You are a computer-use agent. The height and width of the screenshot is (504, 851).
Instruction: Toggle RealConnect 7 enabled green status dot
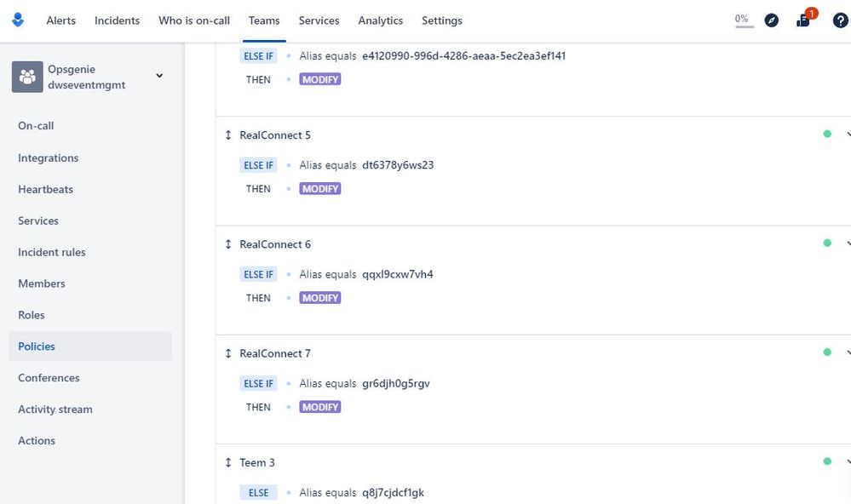(827, 352)
